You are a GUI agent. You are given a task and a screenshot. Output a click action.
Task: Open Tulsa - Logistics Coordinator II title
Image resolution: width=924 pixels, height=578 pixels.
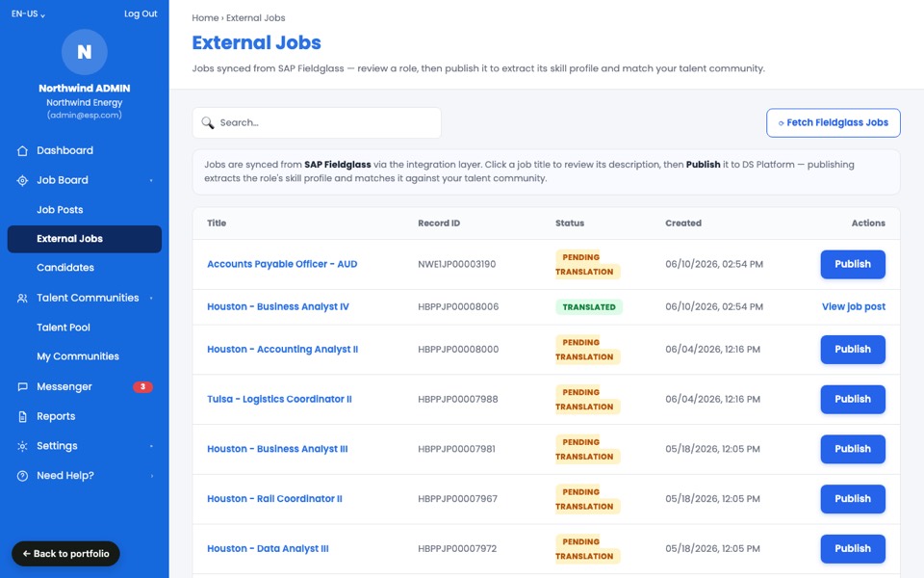(279, 399)
